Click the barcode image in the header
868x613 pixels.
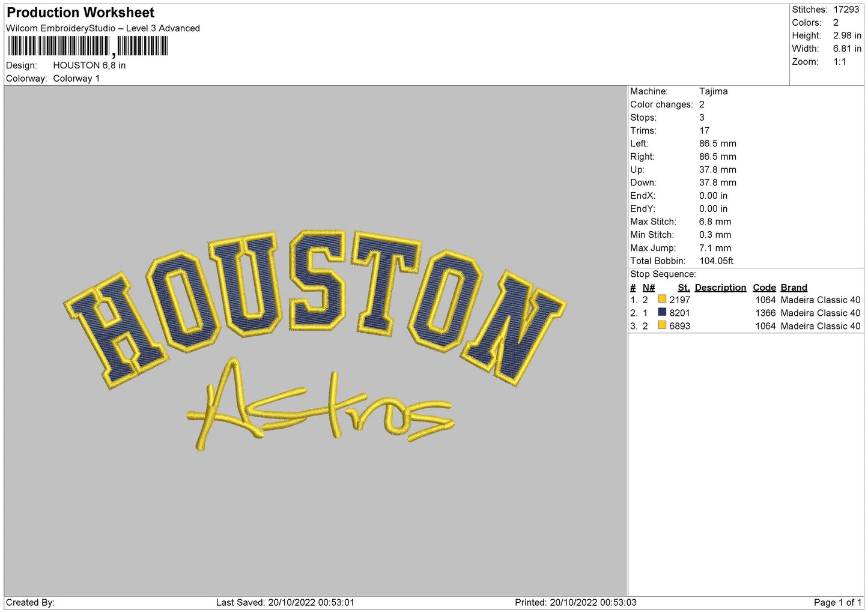pos(88,46)
